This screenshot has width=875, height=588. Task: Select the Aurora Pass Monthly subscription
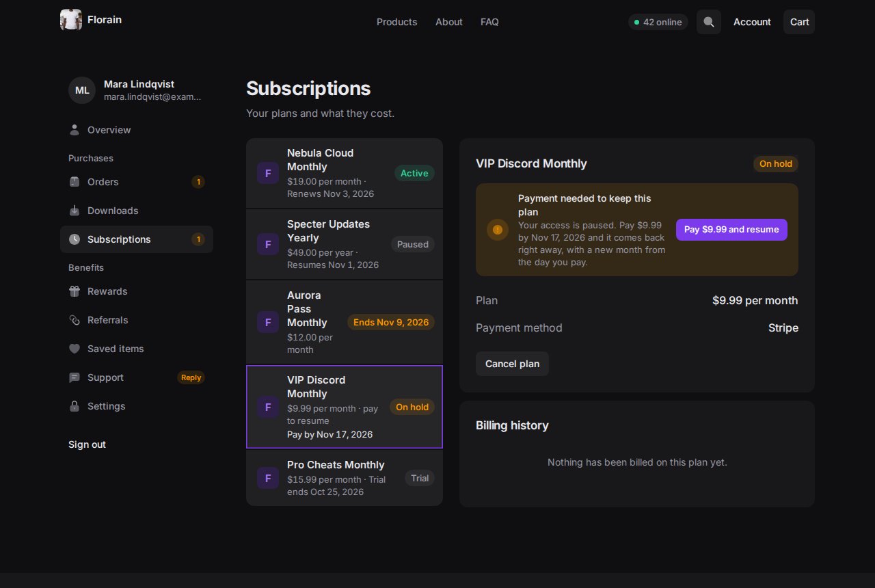(x=345, y=322)
